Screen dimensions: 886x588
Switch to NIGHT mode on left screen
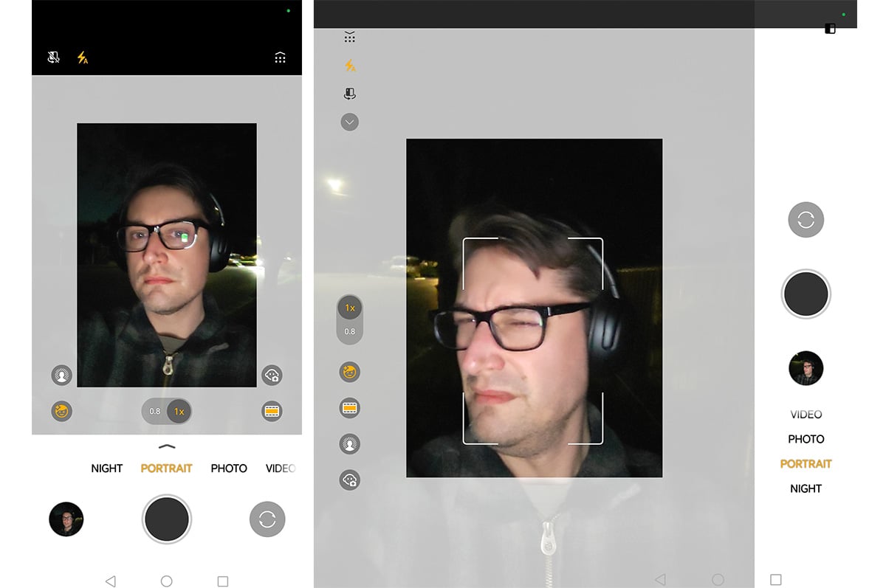click(107, 468)
